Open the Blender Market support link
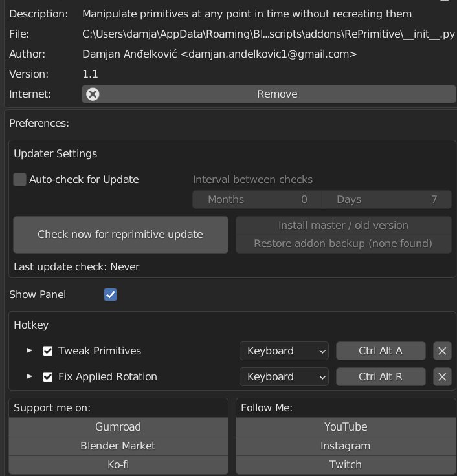457x476 pixels. click(118, 446)
